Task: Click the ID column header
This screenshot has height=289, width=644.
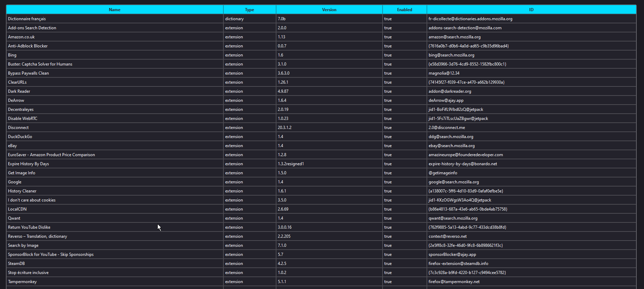Action: (x=531, y=10)
